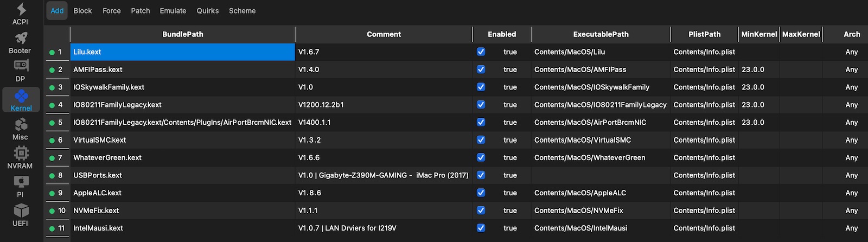Switch to the NVRAM section

coord(21,157)
